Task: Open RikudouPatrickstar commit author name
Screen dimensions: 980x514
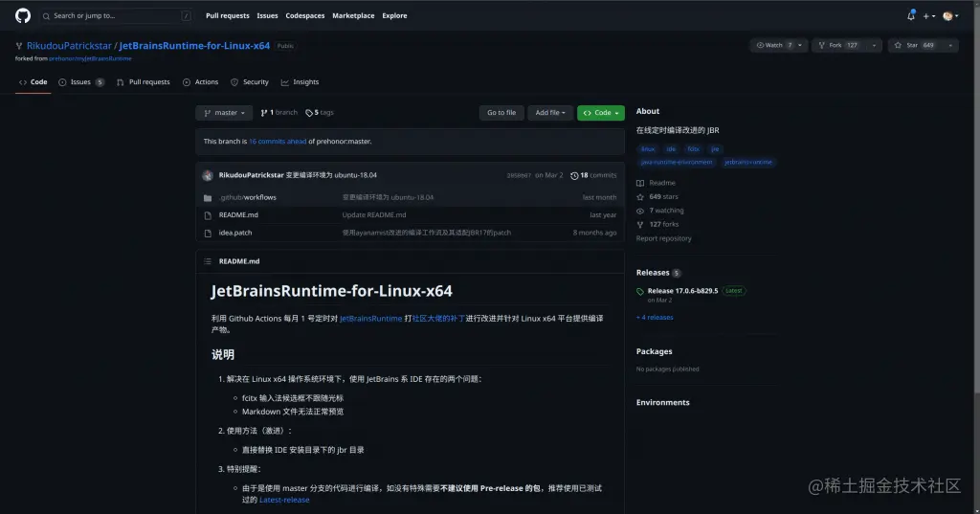Action: [252, 175]
